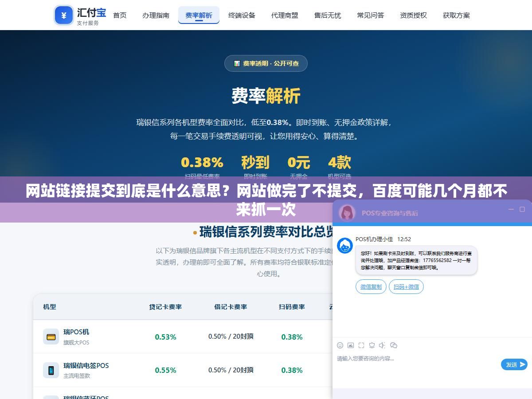The width and height of the screenshot is (532, 399).
Task: Click the 瑞银信系列费率对比 section heading
Action: click(266, 231)
